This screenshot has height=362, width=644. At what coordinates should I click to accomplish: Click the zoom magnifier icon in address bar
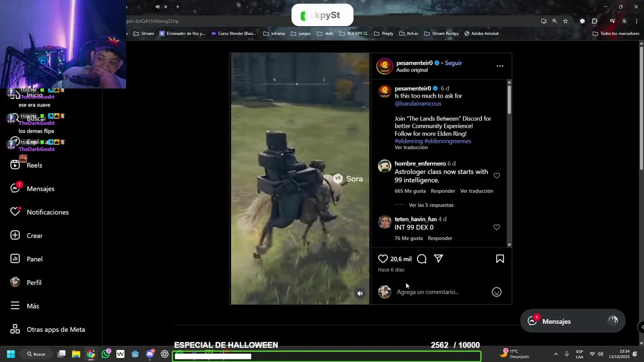tap(554, 21)
